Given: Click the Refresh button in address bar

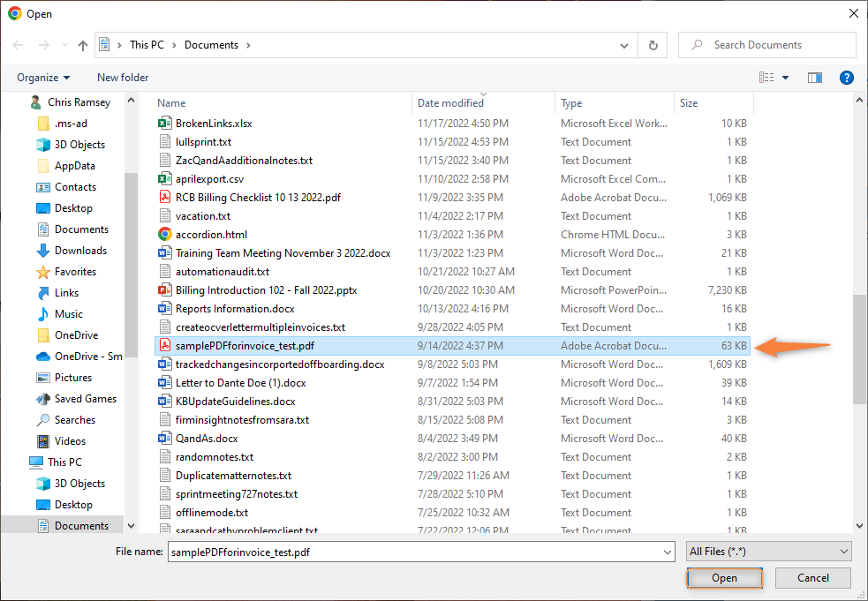Looking at the screenshot, I should coord(653,45).
